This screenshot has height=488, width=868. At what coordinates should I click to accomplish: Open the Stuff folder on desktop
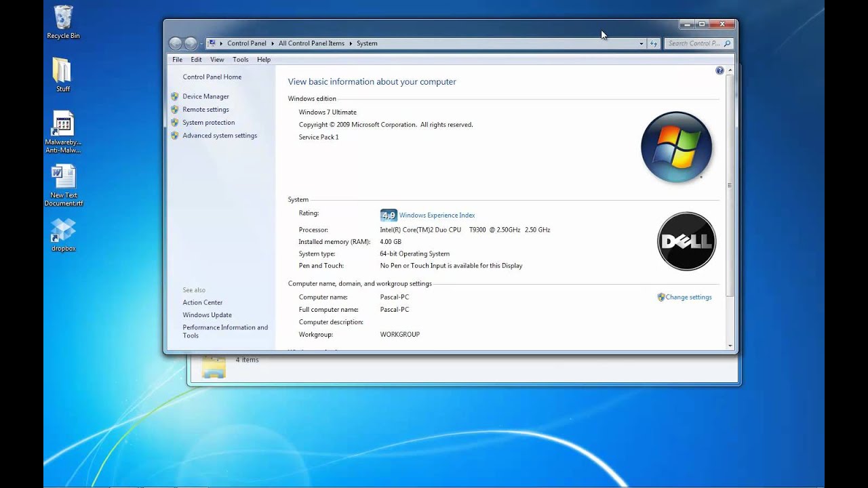62,75
